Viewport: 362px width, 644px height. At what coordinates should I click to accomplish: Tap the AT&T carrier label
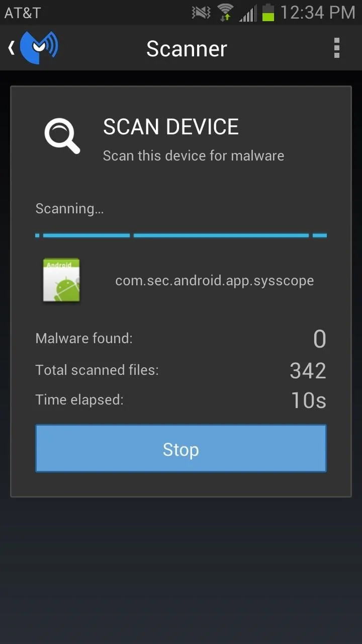point(23,13)
